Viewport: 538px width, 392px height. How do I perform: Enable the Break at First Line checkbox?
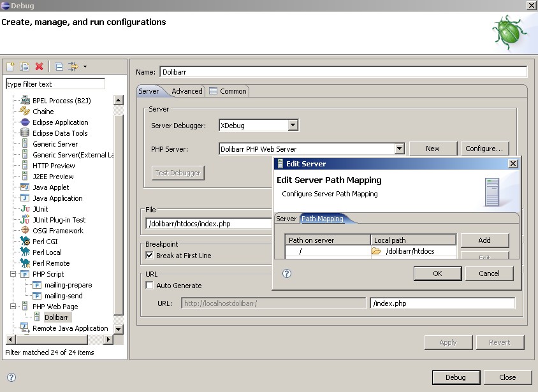pyautogui.click(x=150, y=256)
